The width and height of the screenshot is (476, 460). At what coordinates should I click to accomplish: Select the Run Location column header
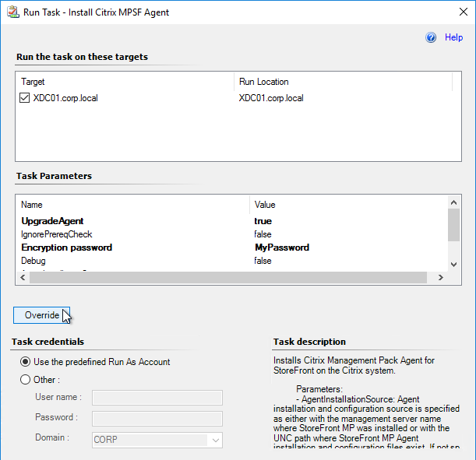click(x=343, y=82)
